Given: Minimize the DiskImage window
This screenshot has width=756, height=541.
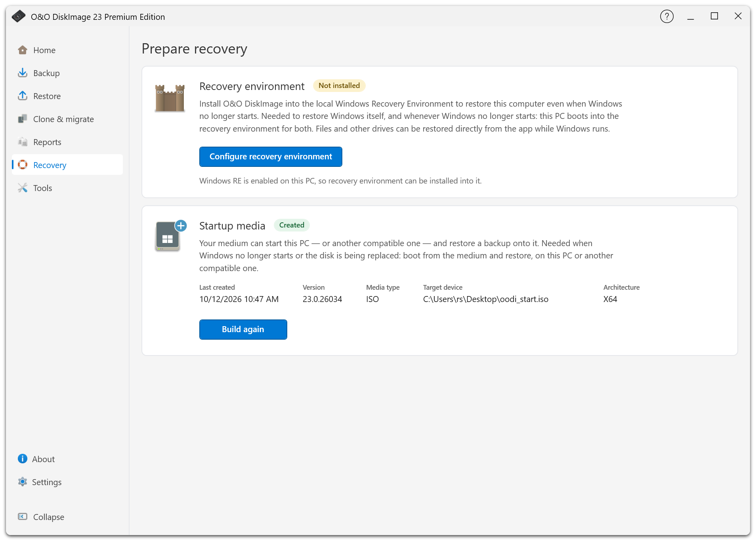Looking at the screenshot, I should [x=691, y=17].
